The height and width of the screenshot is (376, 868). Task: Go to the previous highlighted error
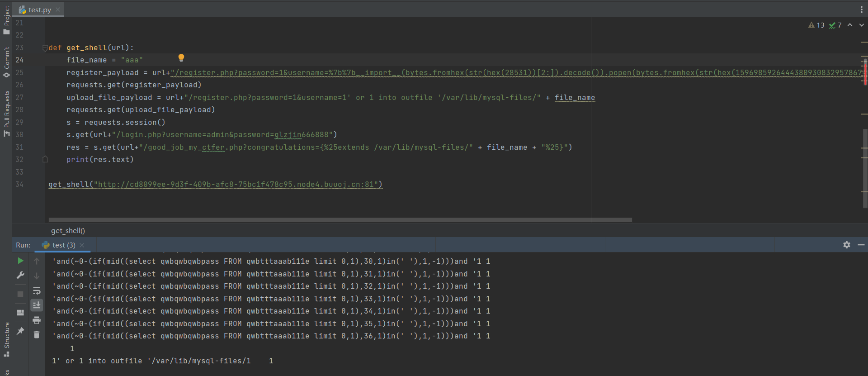[x=850, y=25]
